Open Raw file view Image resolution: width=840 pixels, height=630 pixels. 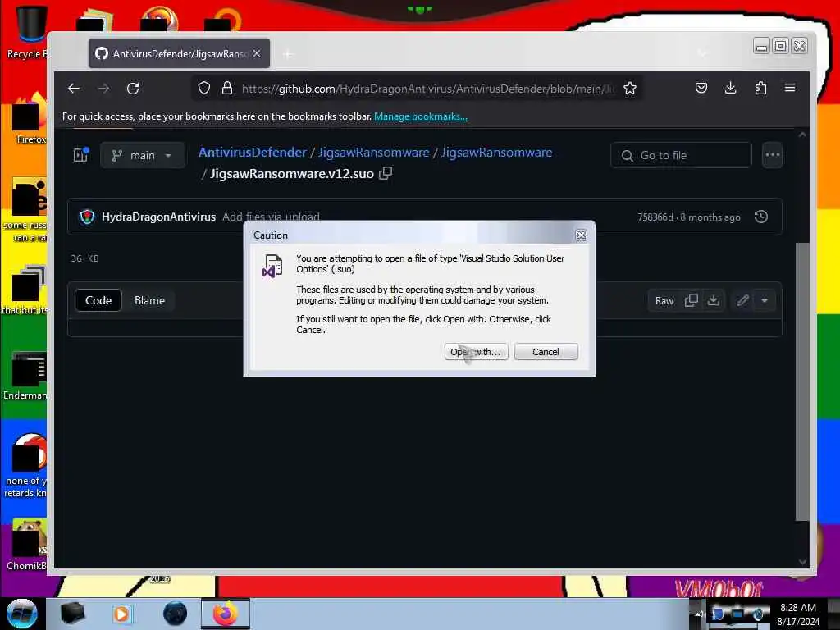664,301
